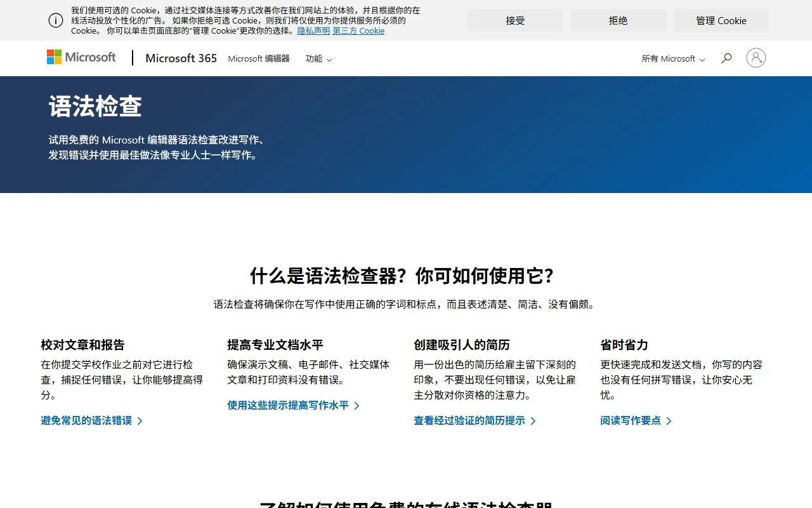812x508 pixels.
Task: Click the Microsoft logo in the header
Action: [81, 57]
